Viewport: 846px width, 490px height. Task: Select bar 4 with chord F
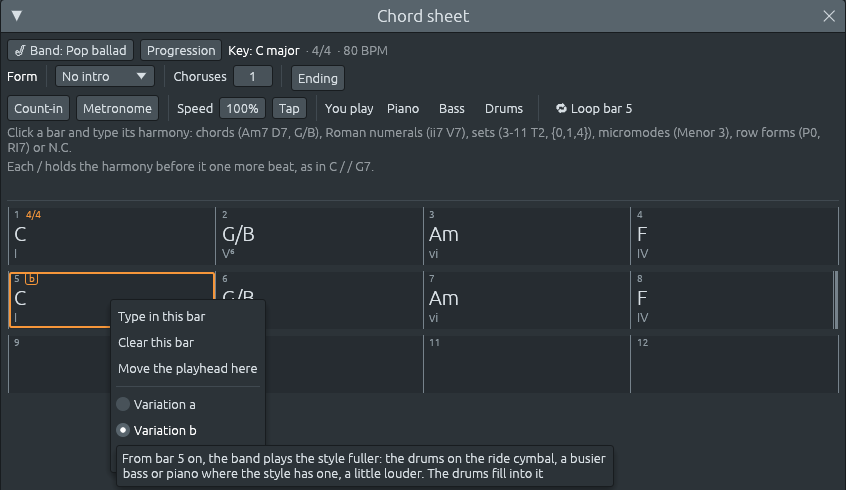(734, 236)
